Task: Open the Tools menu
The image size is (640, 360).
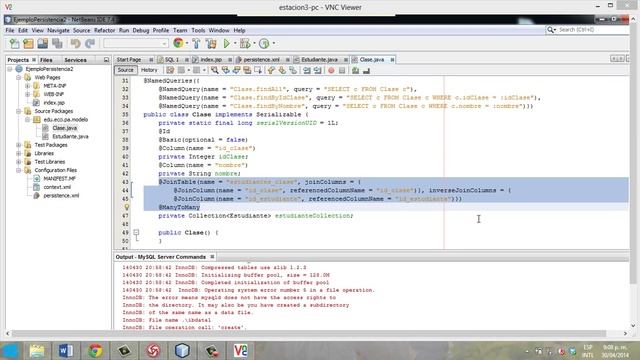Action: (x=198, y=30)
